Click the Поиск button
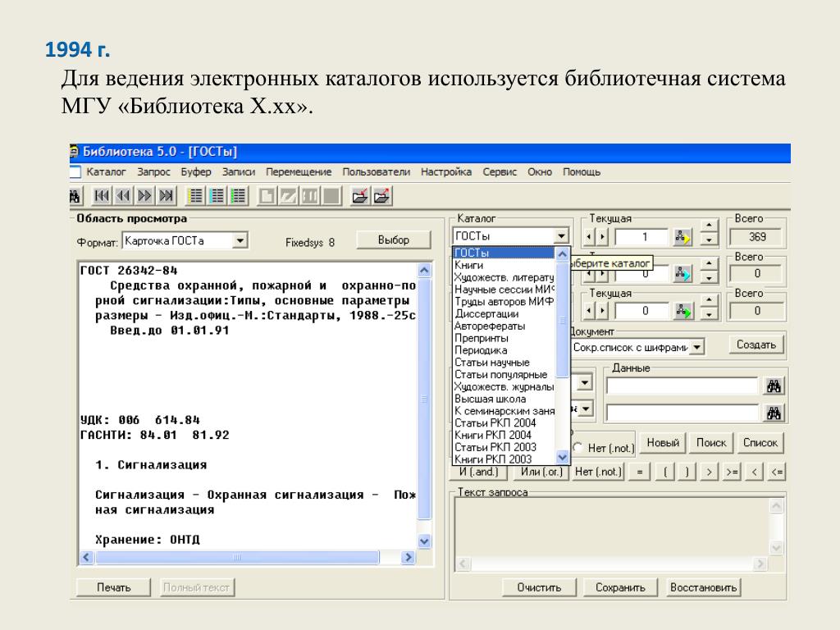The height and width of the screenshot is (630, 840). coord(711,442)
